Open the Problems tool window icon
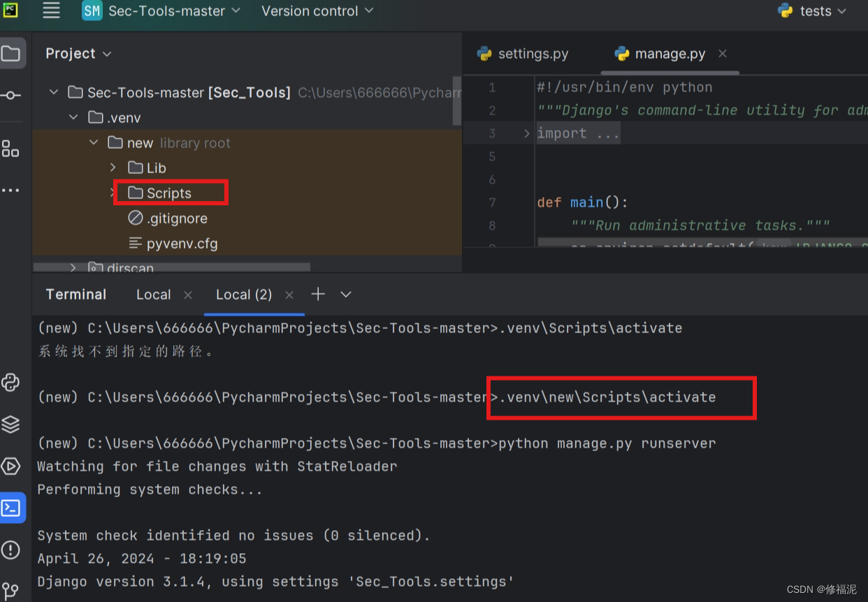Image resolution: width=868 pixels, height=602 pixels. click(x=12, y=550)
